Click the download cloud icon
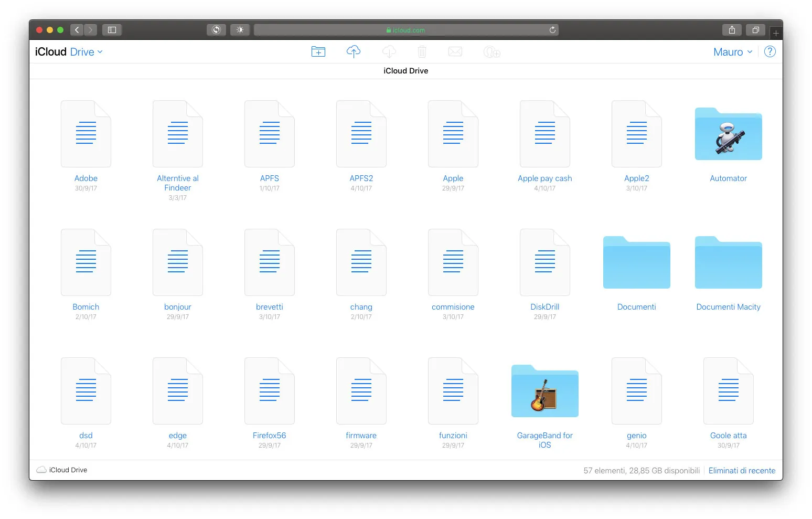 click(x=388, y=51)
